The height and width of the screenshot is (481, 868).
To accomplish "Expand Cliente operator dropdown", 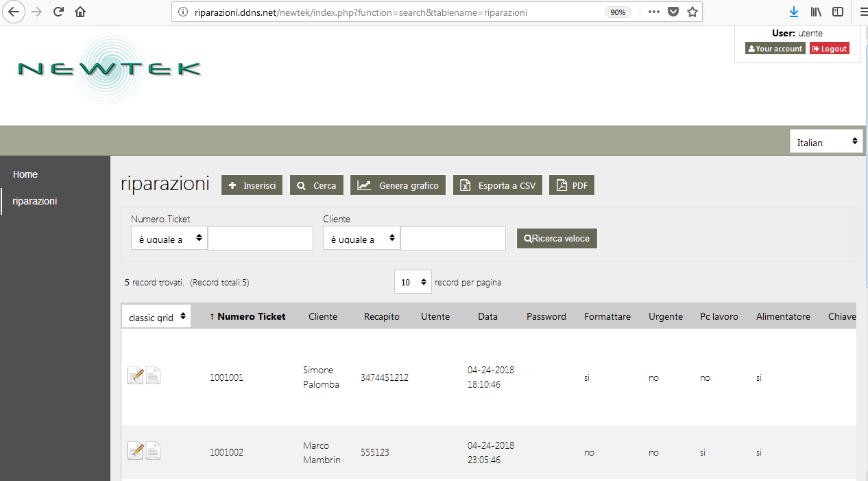I will [x=361, y=239].
